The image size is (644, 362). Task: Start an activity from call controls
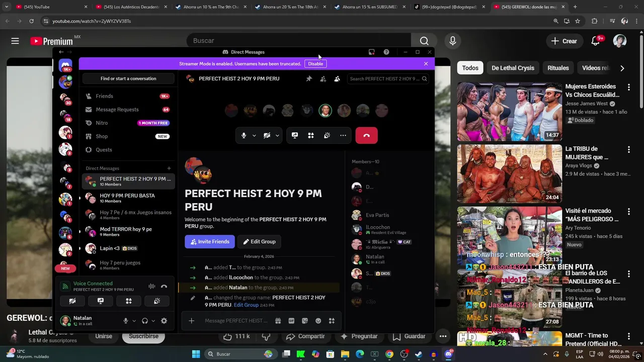[x=311, y=135]
